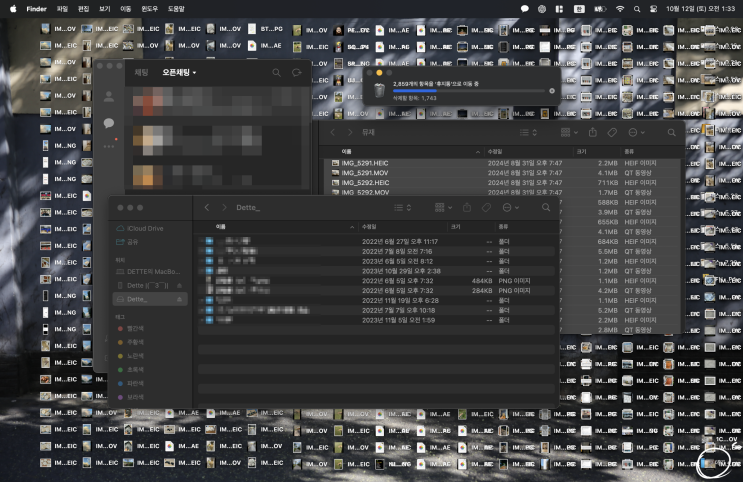Select file IMG_5291.MOV in 뮤재 window

[503, 173]
